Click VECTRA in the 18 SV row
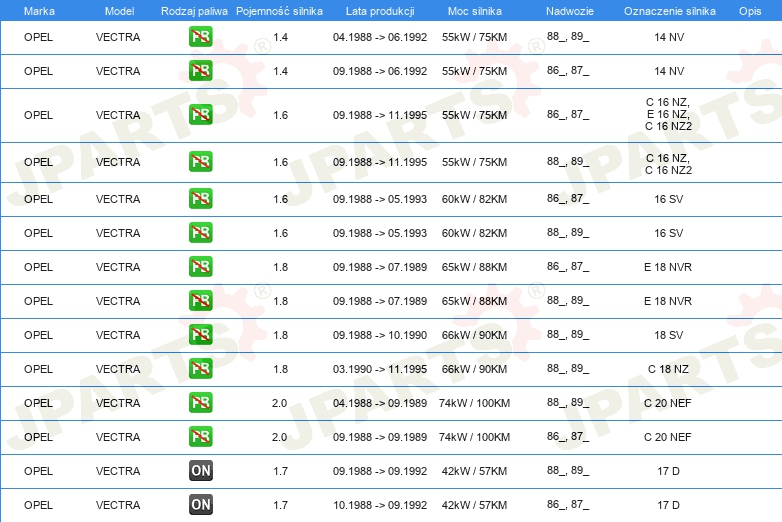Viewport: 782px width, 522px height. [x=118, y=335]
